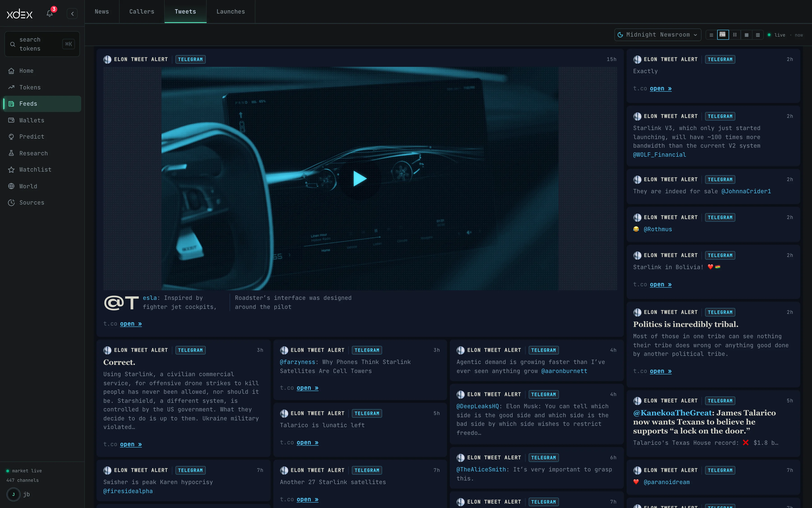The image size is (812, 508).
Task: Switch to list layout view
Action: pyautogui.click(x=711, y=35)
